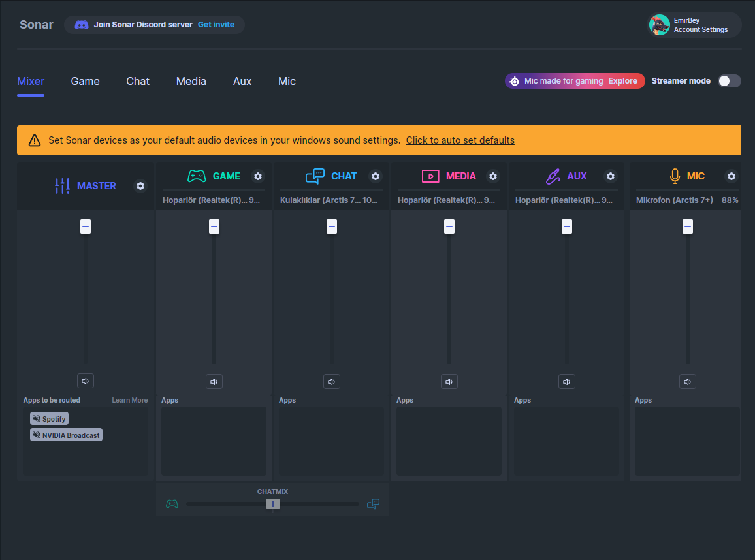Toggle NVIDIA Broadcast routed app chip

[66, 435]
